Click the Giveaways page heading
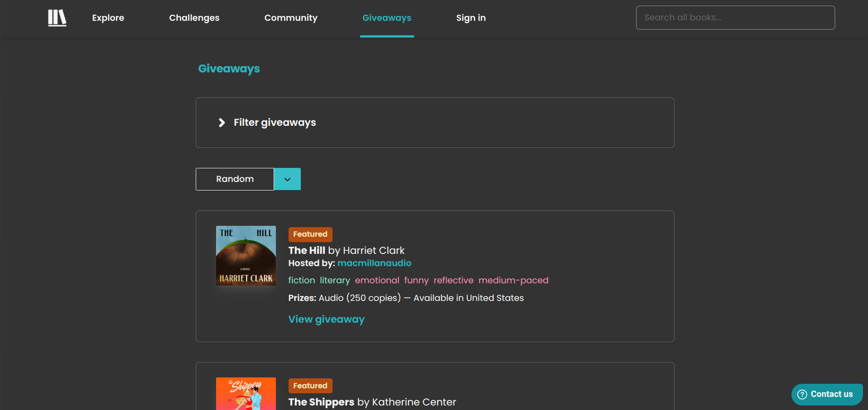868x410 pixels. [229, 69]
